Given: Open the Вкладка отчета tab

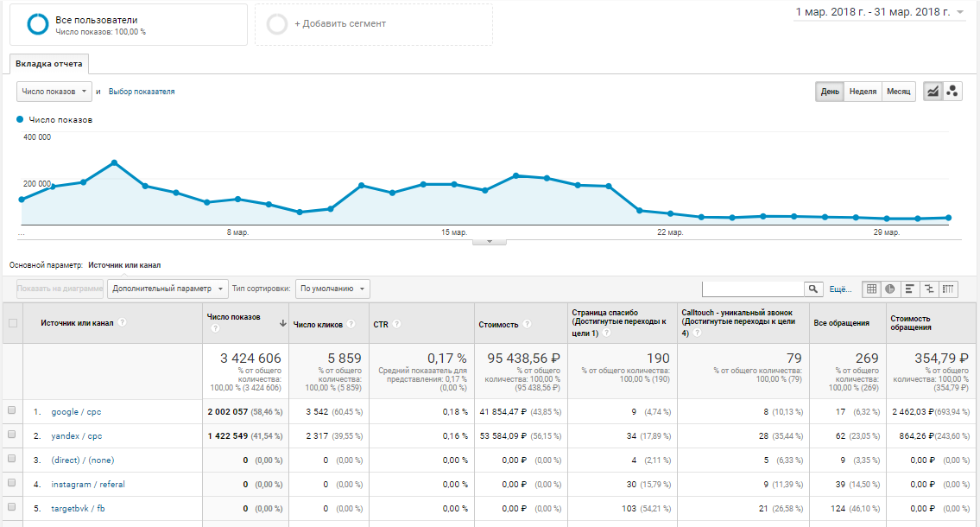Looking at the screenshot, I should coord(49,64).
